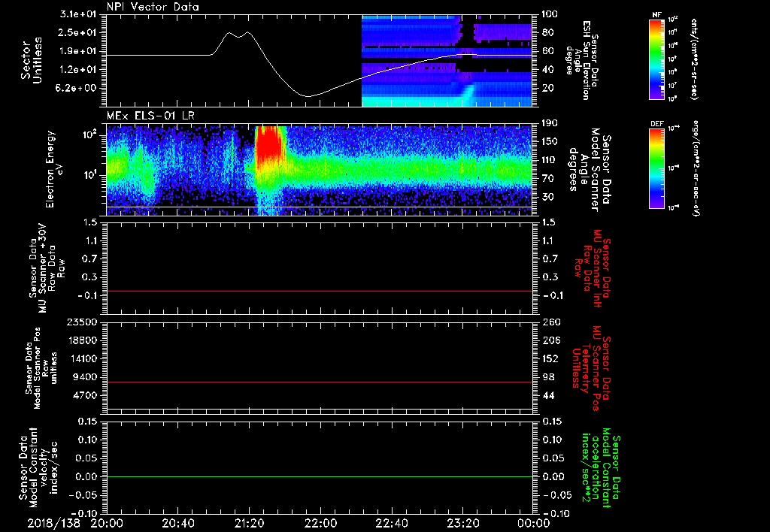Select the "NPI Vector Data" panel title

tap(153, 7)
